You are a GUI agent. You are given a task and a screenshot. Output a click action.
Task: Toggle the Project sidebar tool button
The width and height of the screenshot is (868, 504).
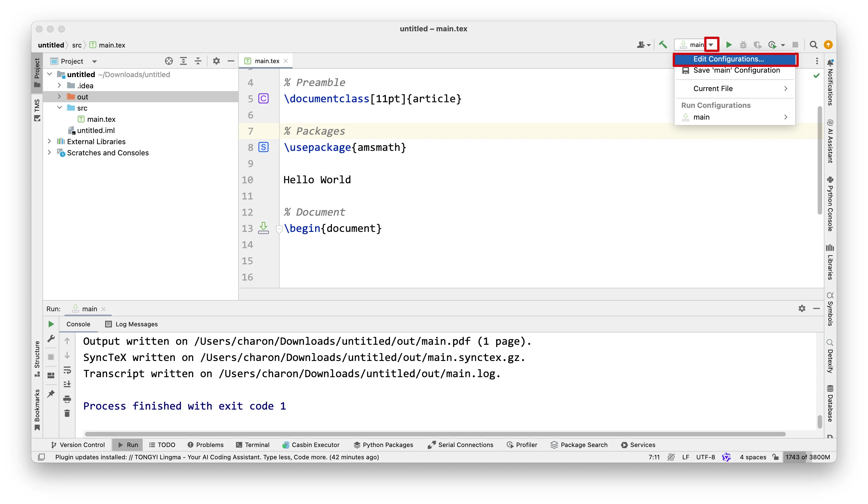click(x=37, y=73)
